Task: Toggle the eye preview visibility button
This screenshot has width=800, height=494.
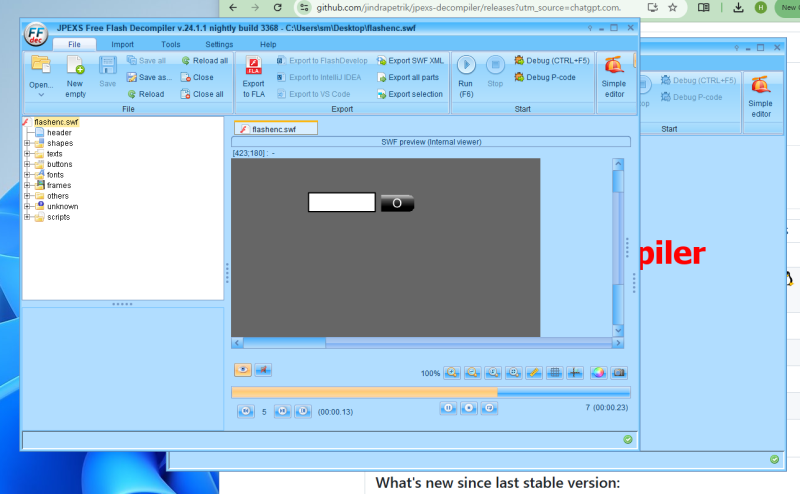Action: 243,370
